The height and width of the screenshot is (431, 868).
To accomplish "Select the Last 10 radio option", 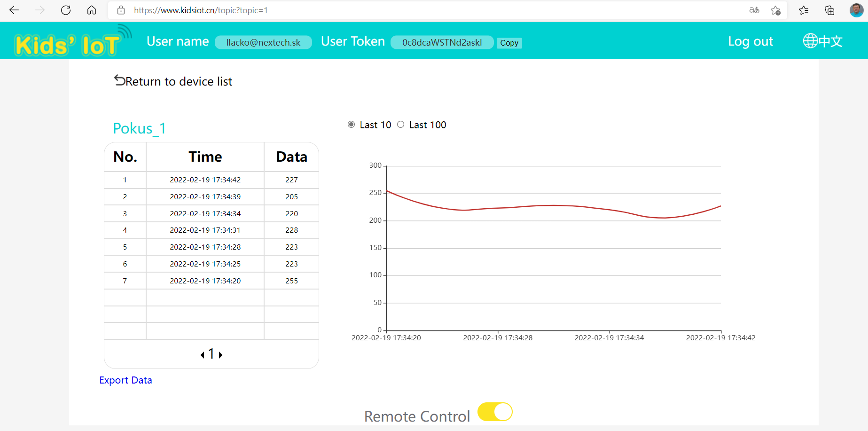I will pos(351,125).
